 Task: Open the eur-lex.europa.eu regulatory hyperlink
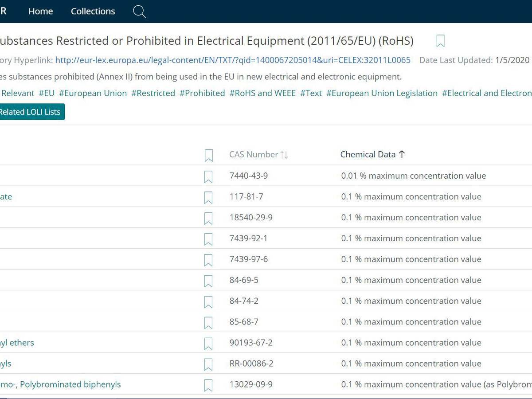[233, 60]
